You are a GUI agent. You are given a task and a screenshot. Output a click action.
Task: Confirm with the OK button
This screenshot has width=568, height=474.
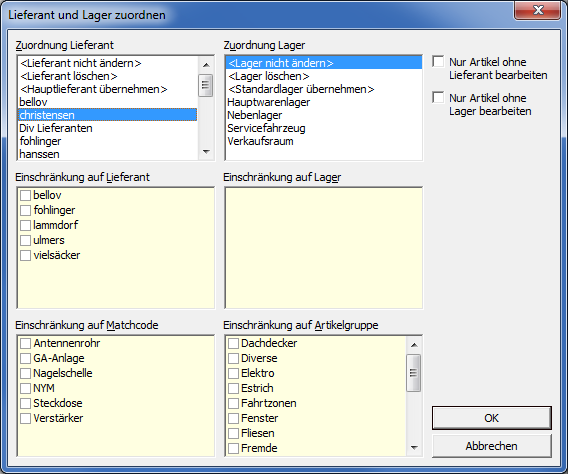point(492,418)
